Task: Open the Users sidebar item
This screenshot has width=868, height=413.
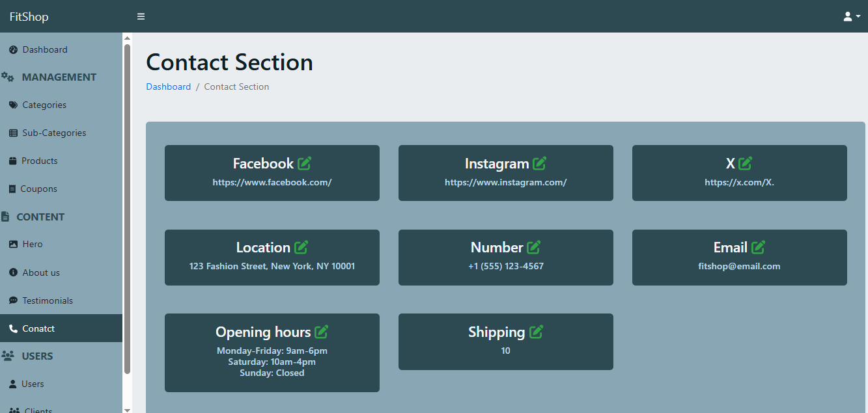Action: coord(33,384)
